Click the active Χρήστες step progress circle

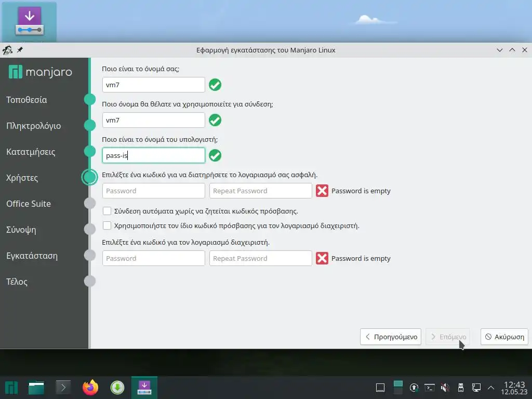(89, 177)
